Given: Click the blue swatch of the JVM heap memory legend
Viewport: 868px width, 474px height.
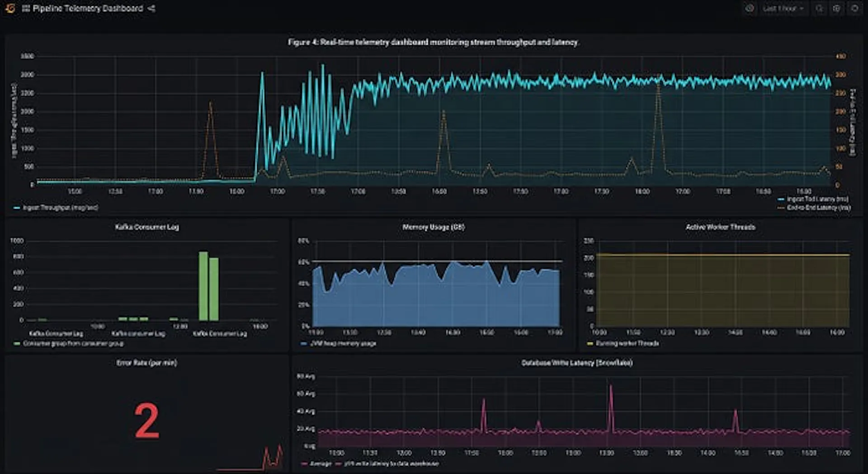Looking at the screenshot, I should coord(304,344).
